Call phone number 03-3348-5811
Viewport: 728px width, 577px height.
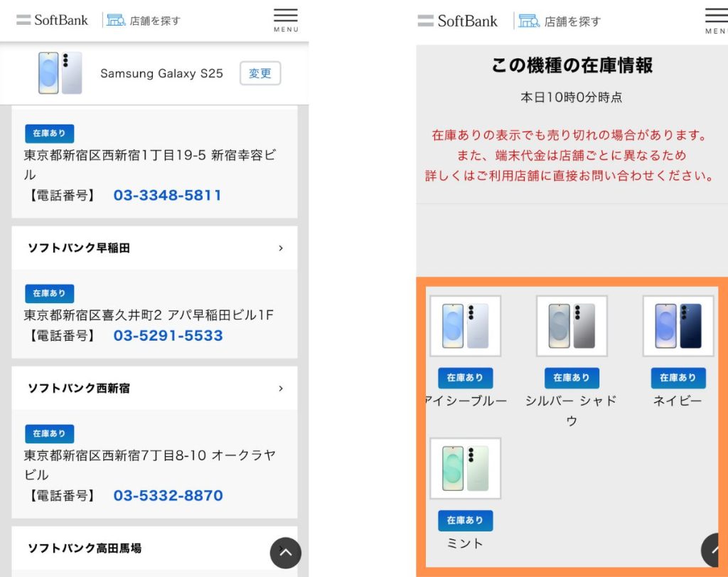(x=167, y=195)
